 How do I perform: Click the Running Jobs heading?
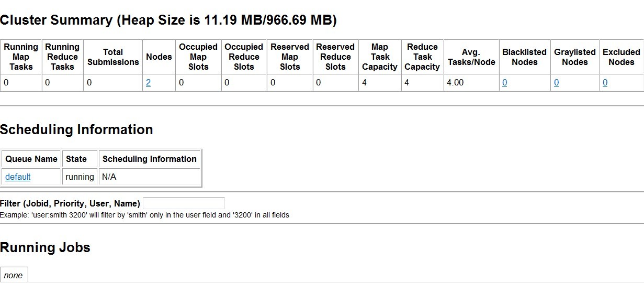pyautogui.click(x=45, y=248)
